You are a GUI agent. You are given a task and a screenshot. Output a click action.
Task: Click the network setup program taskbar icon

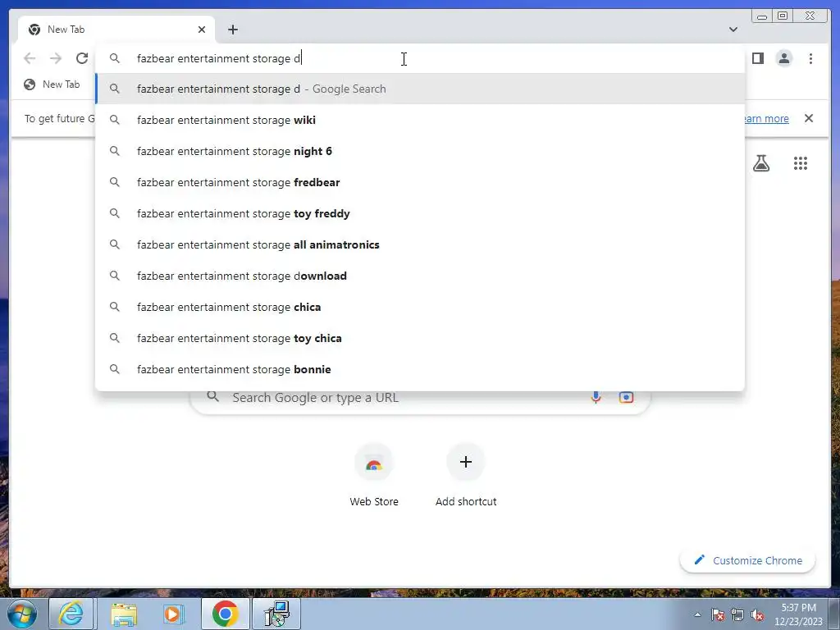[276, 614]
